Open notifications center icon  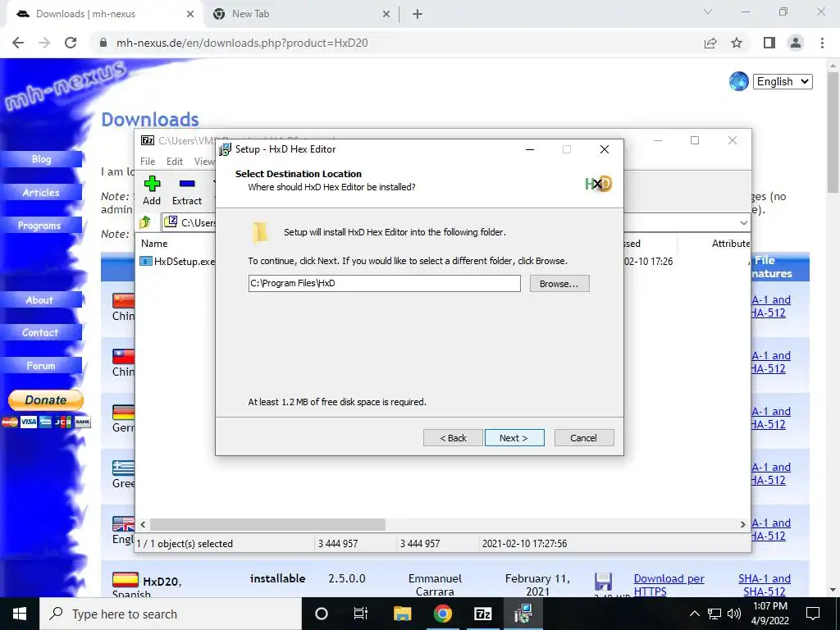coord(813,614)
